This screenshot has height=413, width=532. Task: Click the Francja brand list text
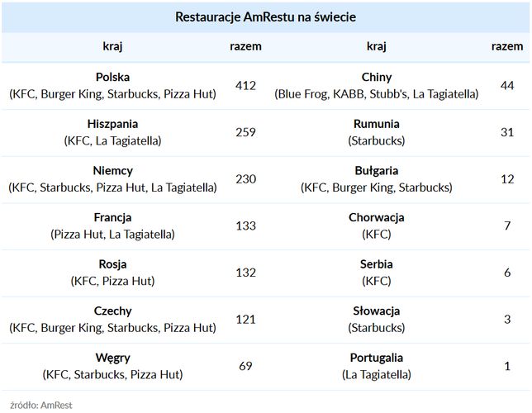(x=112, y=234)
